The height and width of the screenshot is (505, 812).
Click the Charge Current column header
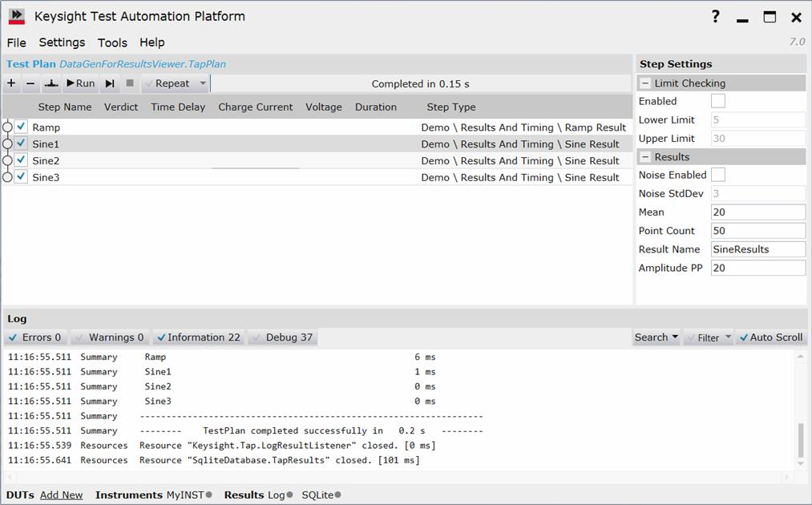pos(256,107)
